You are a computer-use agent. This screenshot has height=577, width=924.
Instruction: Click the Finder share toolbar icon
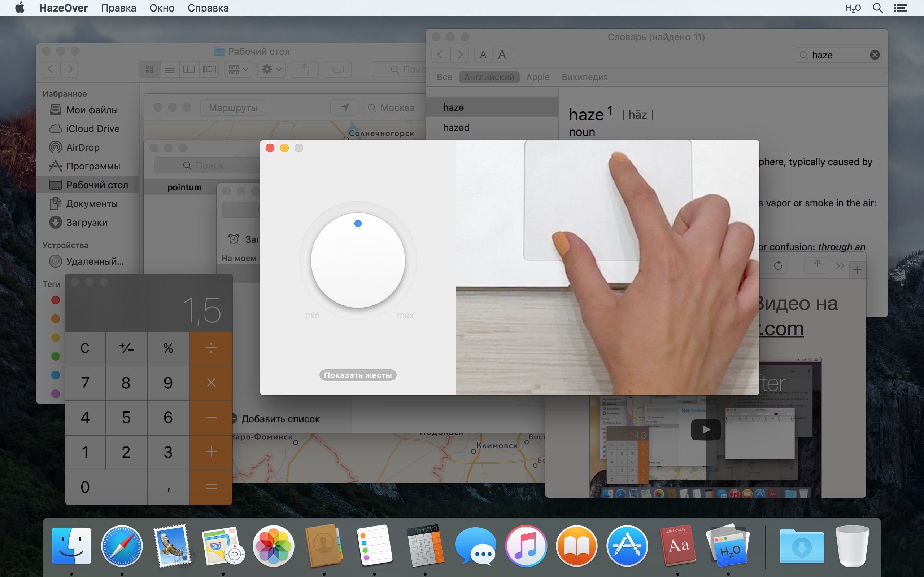304,69
